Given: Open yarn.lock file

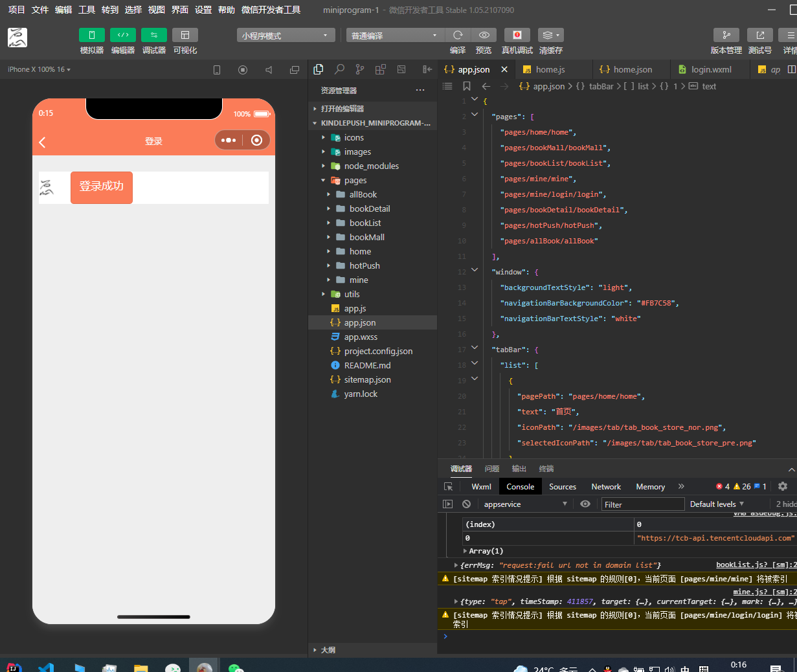Looking at the screenshot, I should [x=373, y=394].
